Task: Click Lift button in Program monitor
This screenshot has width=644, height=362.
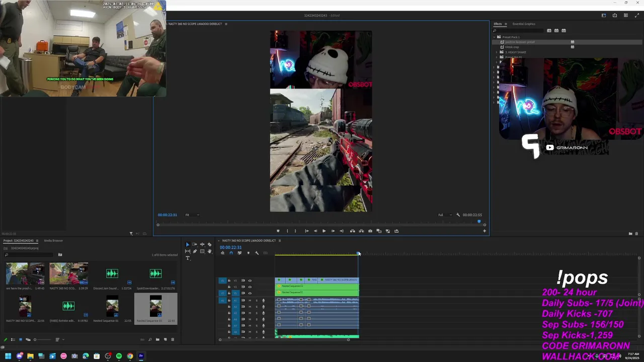Action: tap(353, 231)
